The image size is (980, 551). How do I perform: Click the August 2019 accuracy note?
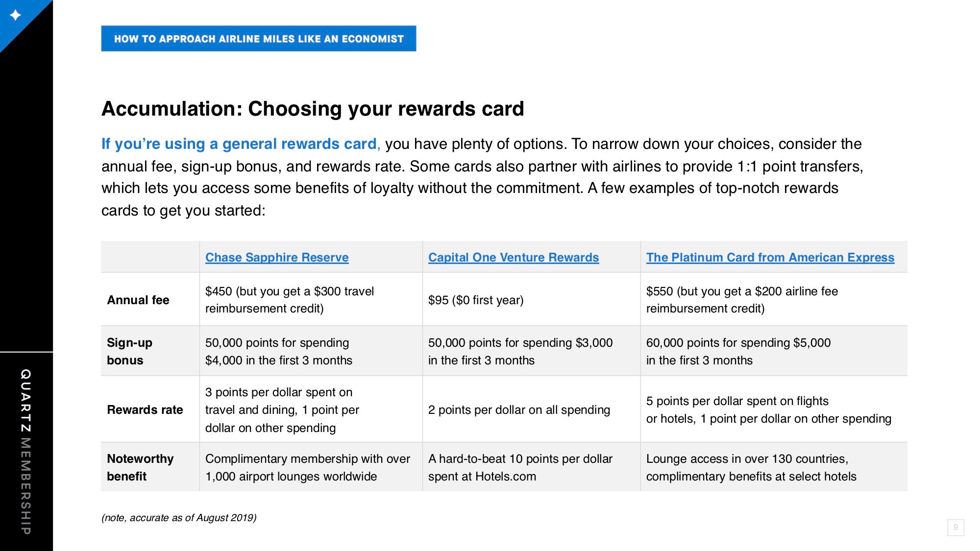[179, 518]
